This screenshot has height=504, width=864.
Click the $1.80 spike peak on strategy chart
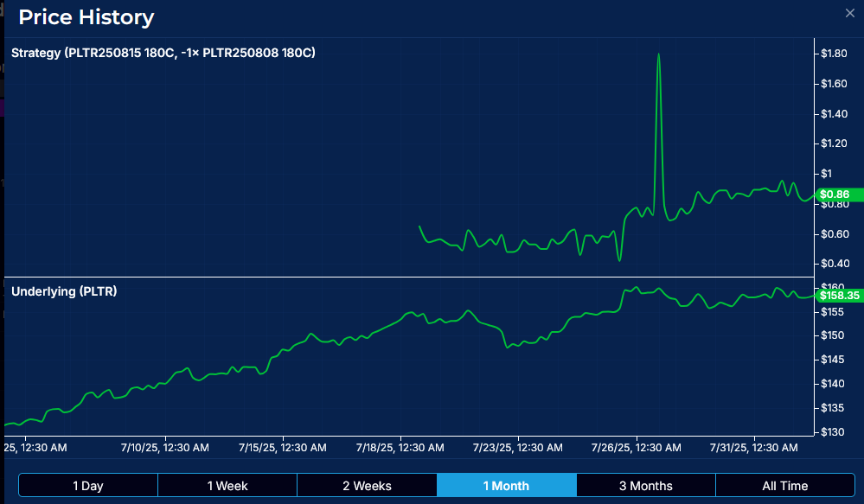[658, 54]
